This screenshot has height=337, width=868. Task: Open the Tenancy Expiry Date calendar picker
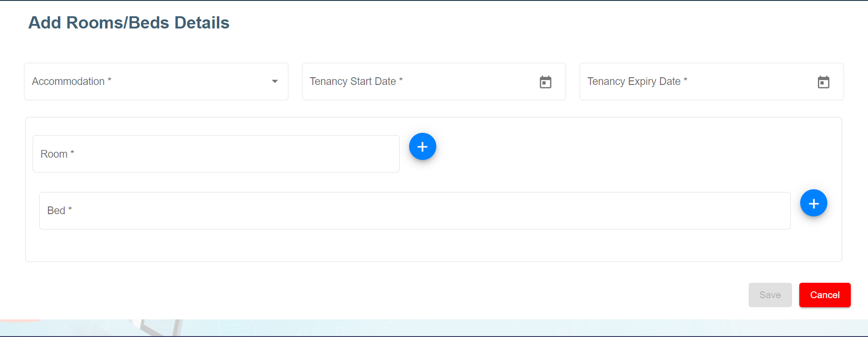(x=823, y=82)
